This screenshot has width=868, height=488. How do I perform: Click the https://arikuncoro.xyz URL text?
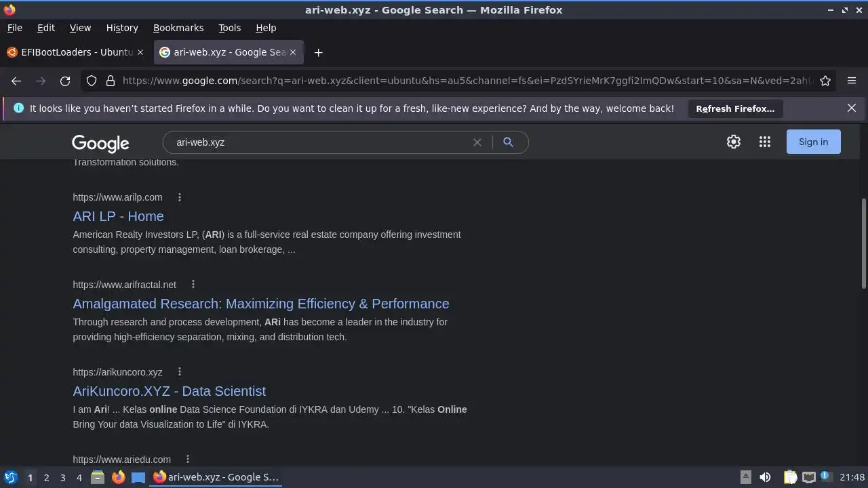click(x=117, y=372)
